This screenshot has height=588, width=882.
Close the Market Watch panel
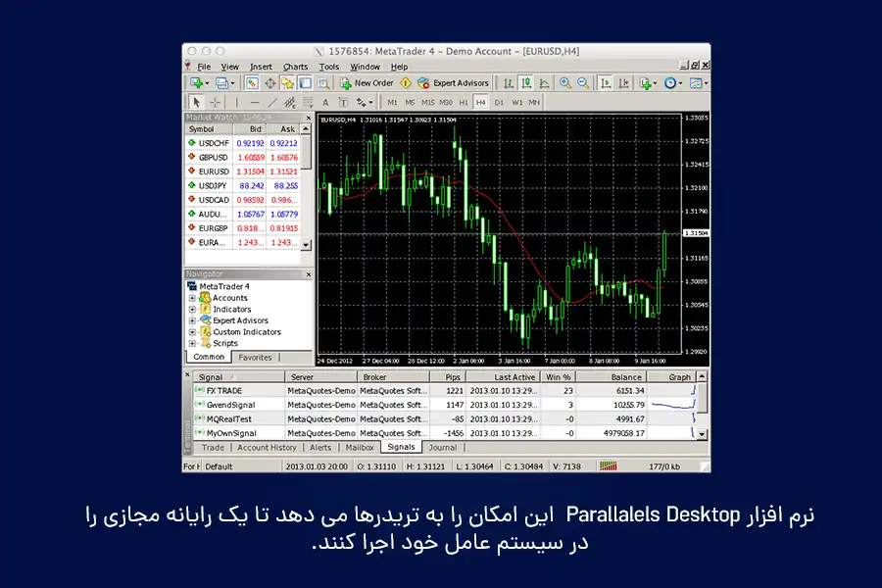[309, 118]
